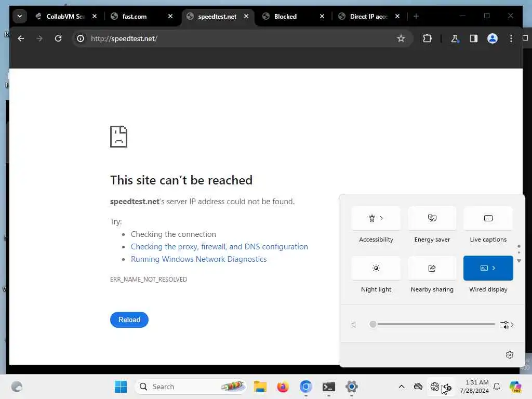
Task: Open File Explorer from the taskbar
Action: click(x=260, y=387)
